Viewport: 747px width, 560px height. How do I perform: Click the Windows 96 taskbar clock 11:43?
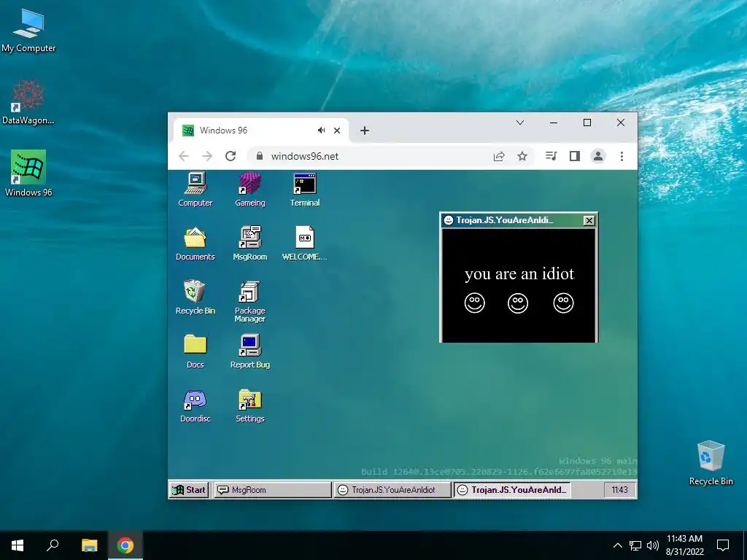coord(619,489)
